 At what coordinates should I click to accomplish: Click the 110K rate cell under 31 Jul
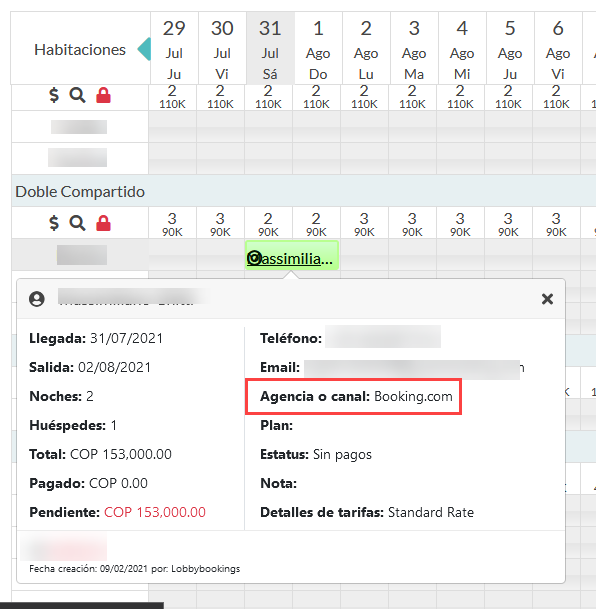268,97
